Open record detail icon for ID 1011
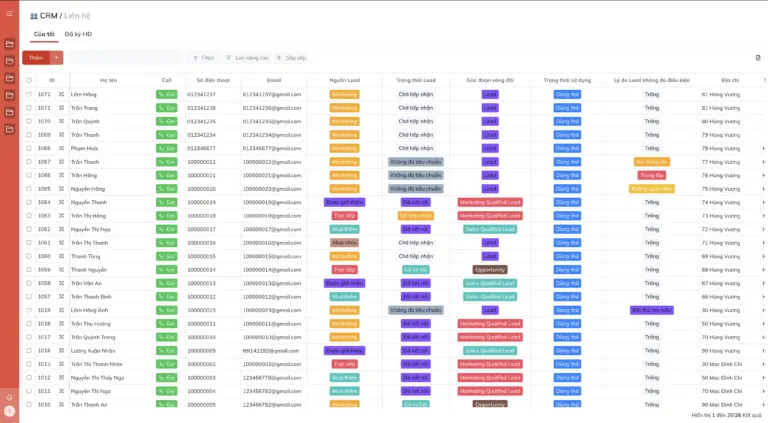 coord(62,391)
